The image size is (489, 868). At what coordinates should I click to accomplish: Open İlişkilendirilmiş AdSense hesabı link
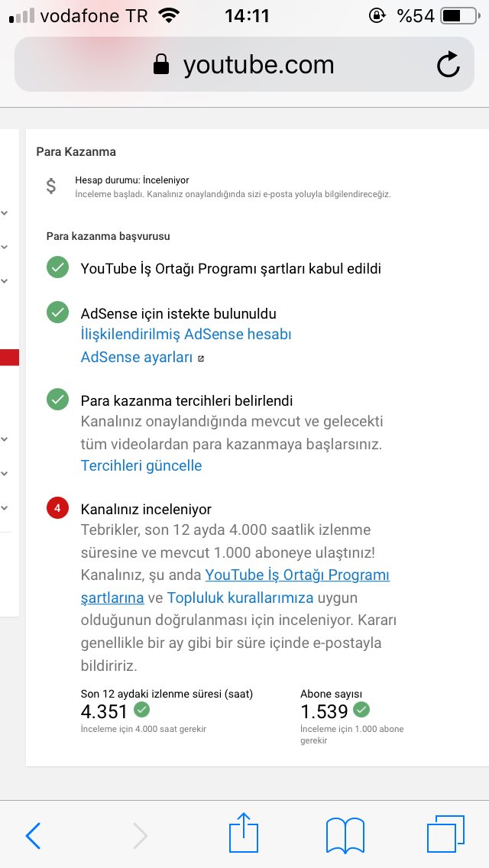(186, 335)
